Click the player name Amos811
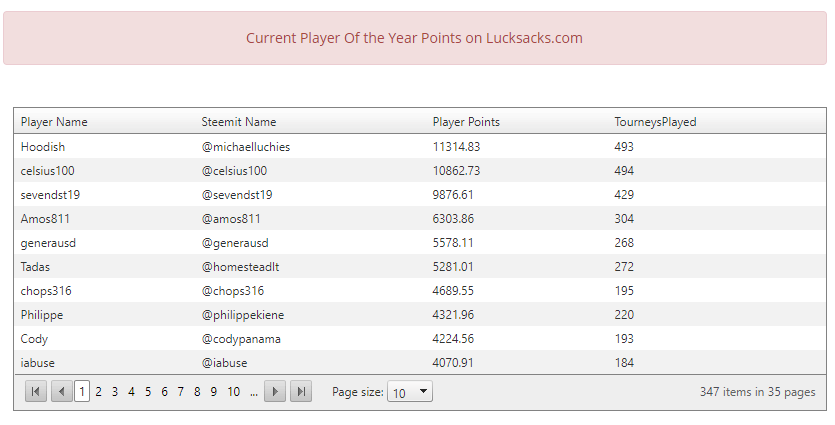The width and height of the screenshot is (835, 425). click(x=45, y=219)
